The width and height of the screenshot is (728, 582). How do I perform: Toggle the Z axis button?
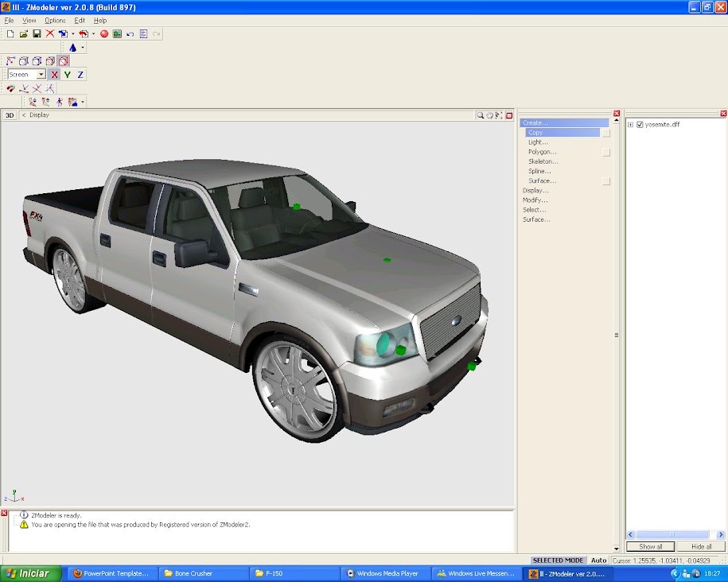click(80, 74)
